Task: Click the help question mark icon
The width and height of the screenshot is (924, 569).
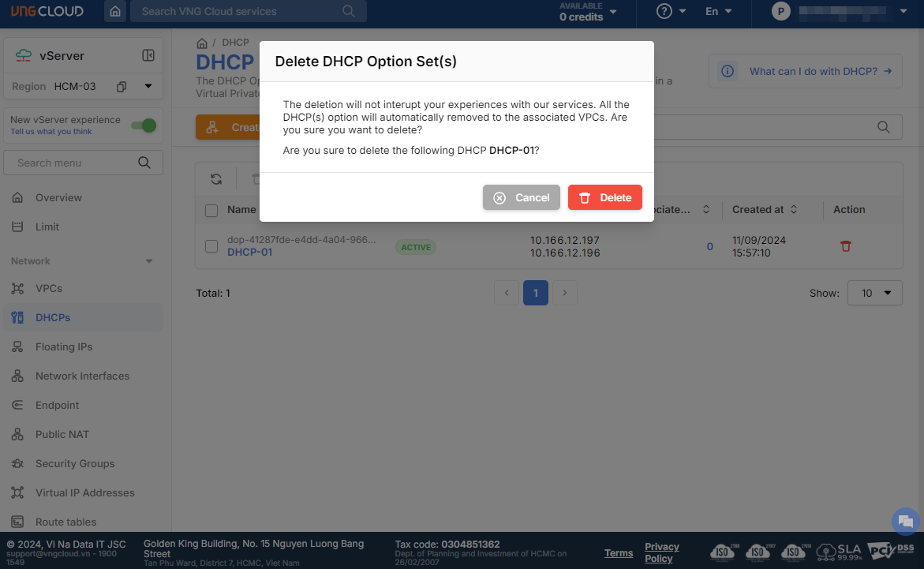Action: (664, 12)
